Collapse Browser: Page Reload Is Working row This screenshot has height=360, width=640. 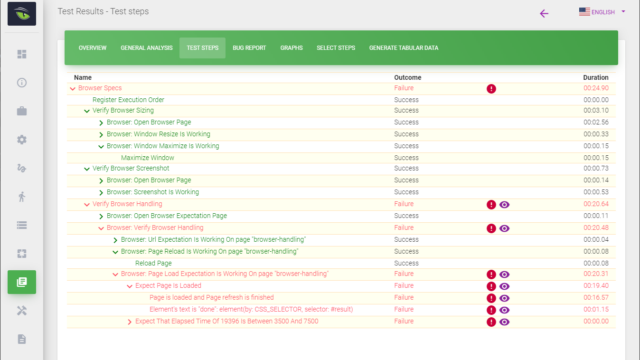(x=115, y=252)
